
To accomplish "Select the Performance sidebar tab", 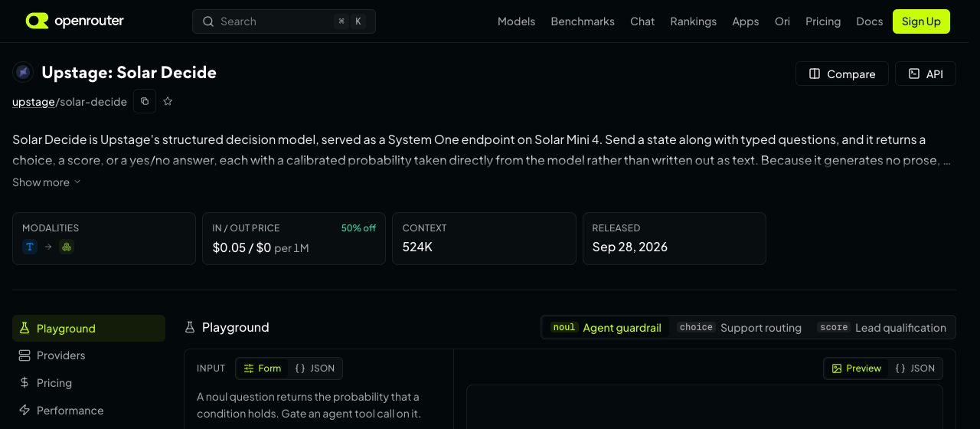I will pyautogui.click(x=89, y=411).
